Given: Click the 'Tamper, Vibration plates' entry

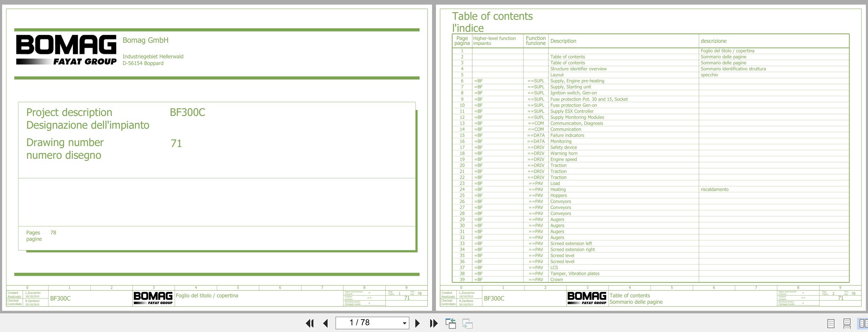Looking at the screenshot, I should [575, 274].
